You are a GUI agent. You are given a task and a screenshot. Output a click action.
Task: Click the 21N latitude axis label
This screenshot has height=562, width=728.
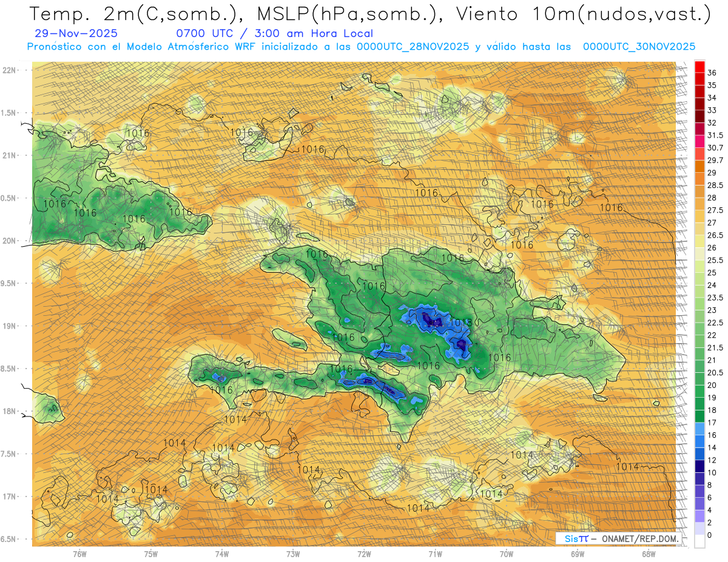9,156
